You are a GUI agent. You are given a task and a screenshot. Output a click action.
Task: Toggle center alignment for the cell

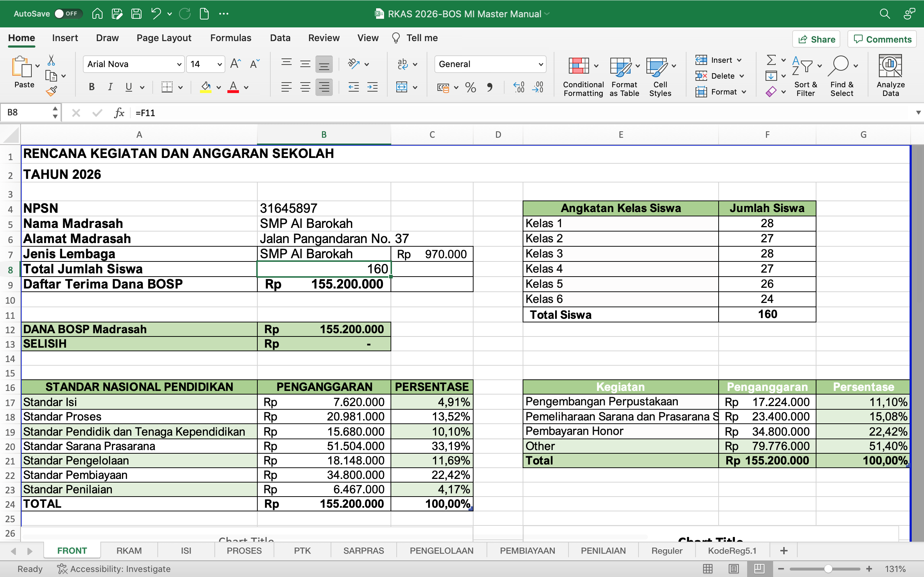click(305, 87)
